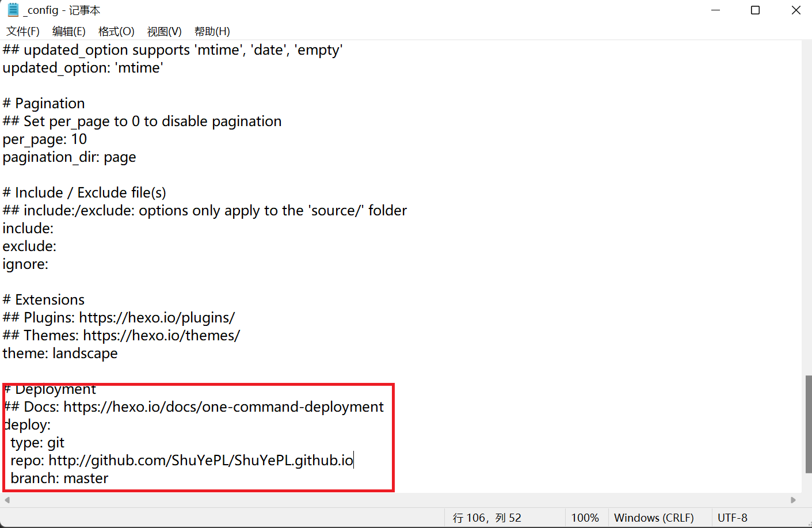
Task: Click the horizontal scrollbar right arrow
Action: pyautogui.click(x=793, y=500)
